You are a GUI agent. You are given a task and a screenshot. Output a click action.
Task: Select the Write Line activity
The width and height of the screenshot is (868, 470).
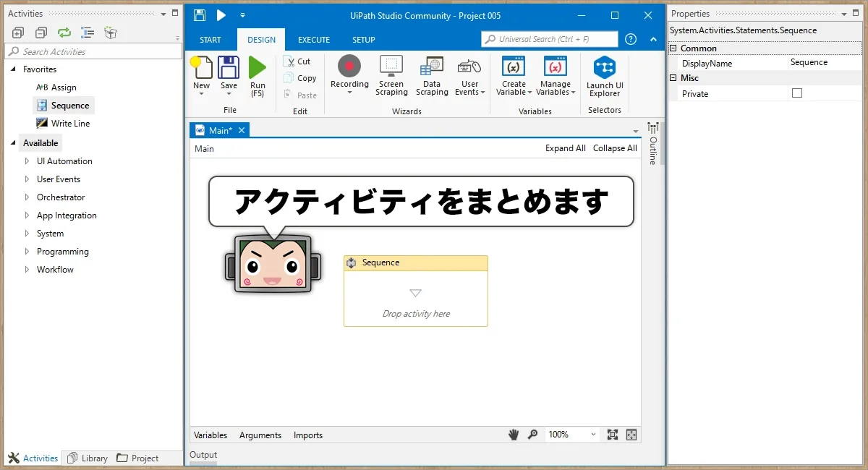(63, 124)
